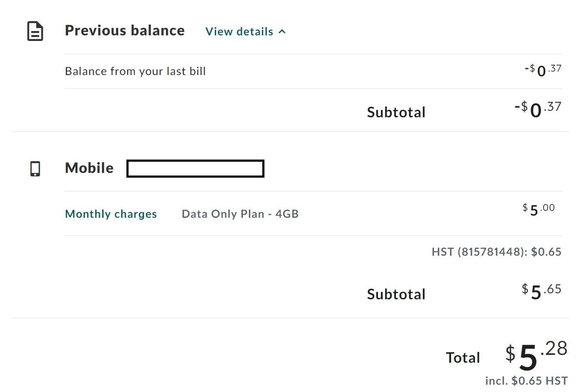This screenshot has height=392, width=588.
Task: Click the Previous balance heading
Action: tap(125, 30)
